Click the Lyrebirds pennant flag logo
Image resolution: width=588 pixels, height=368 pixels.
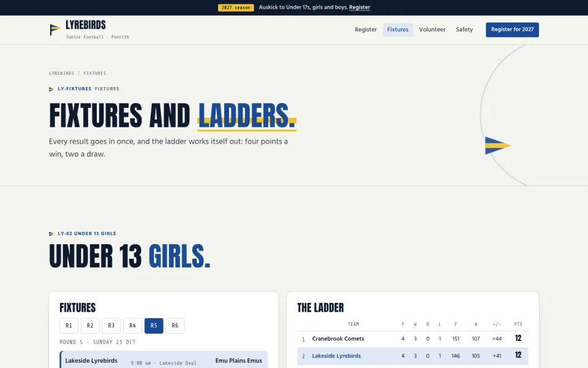click(55, 29)
